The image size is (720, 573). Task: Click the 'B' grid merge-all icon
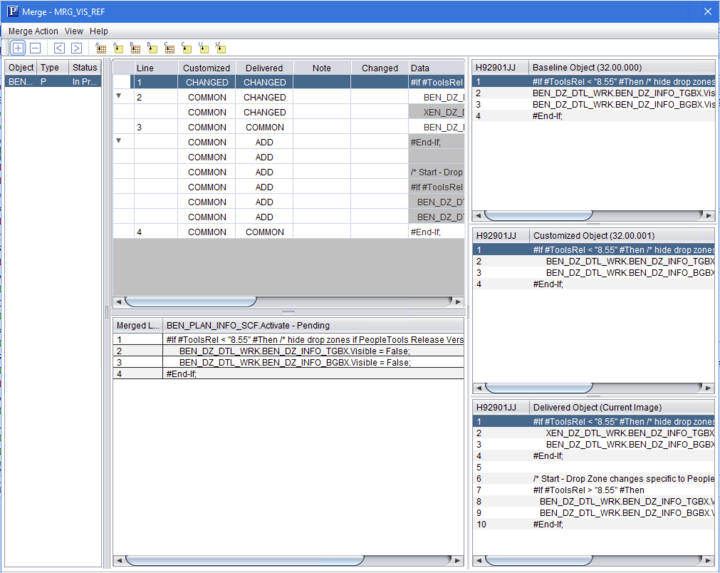135,48
